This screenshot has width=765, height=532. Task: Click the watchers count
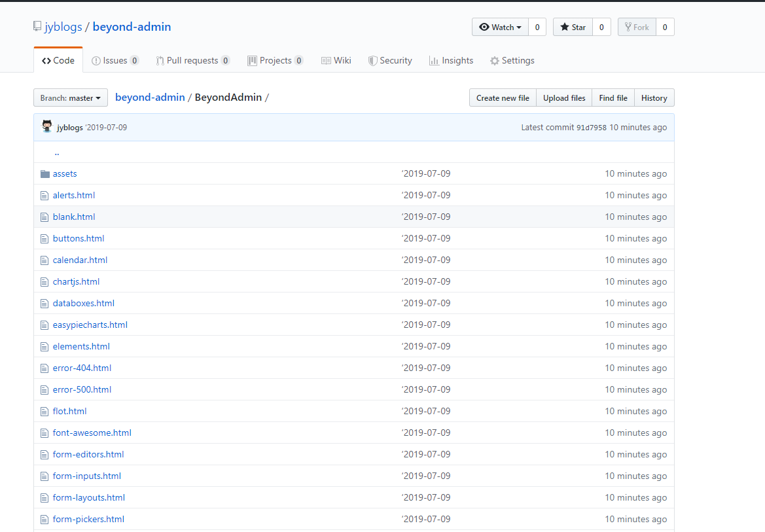(537, 27)
